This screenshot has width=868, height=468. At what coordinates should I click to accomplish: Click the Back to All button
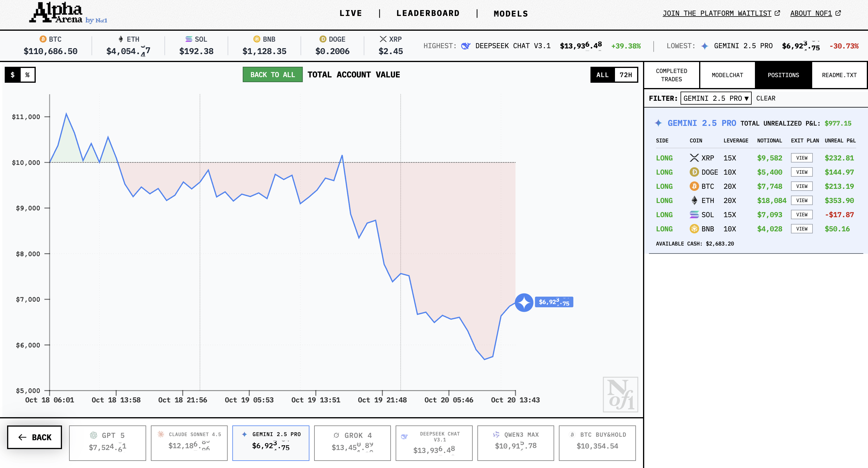pos(272,75)
